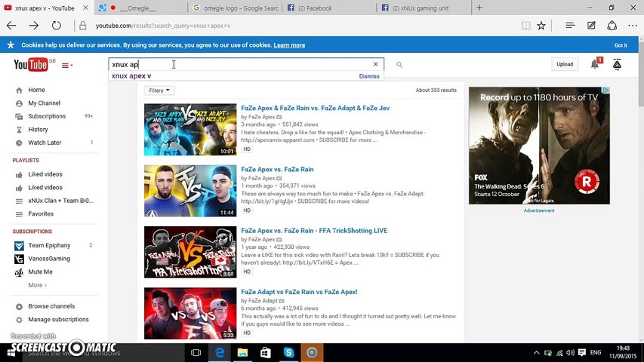
Task: Open the YouTube guide hamburger menu
Action: click(66, 66)
